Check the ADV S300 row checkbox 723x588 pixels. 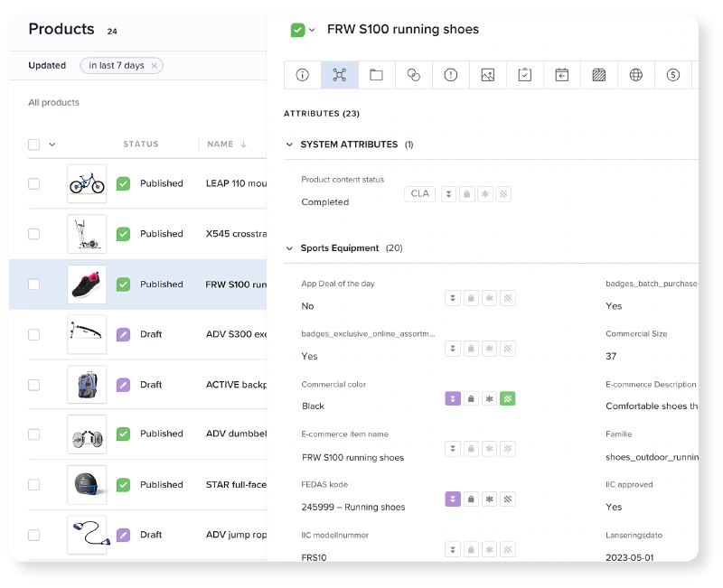(33, 334)
